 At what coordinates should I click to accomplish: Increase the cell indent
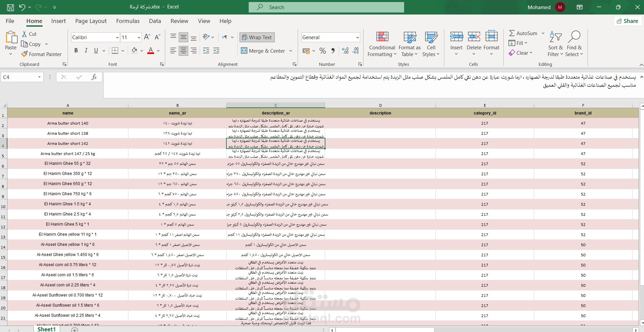point(216,51)
